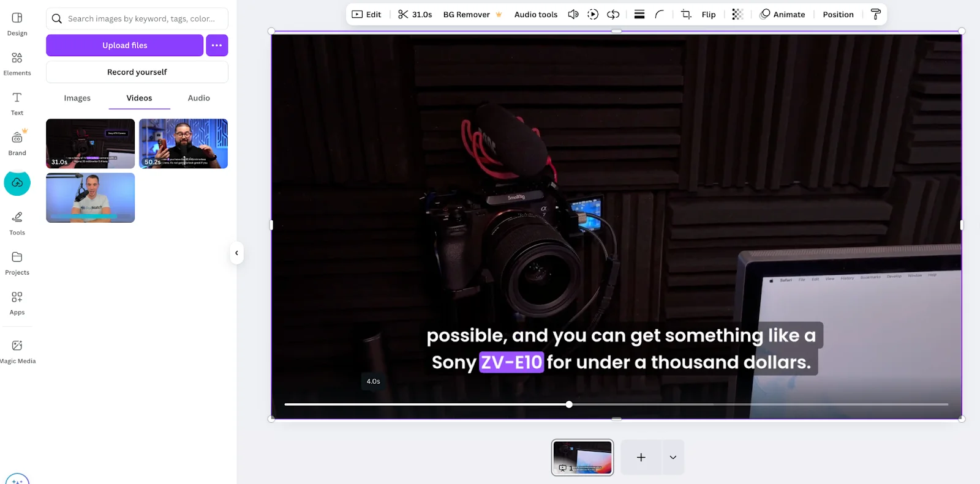Click the Upload files button
The height and width of the screenshot is (484, 980).
pyautogui.click(x=124, y=45)
